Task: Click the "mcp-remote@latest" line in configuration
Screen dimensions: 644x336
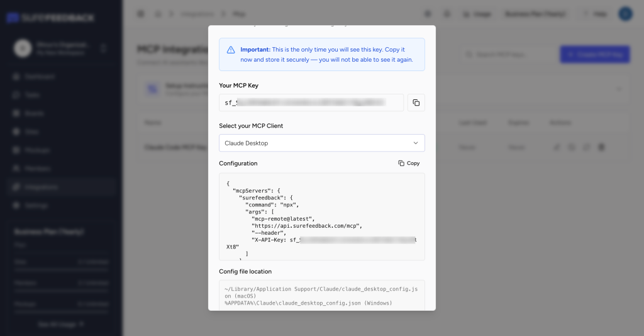Action: 283,219
